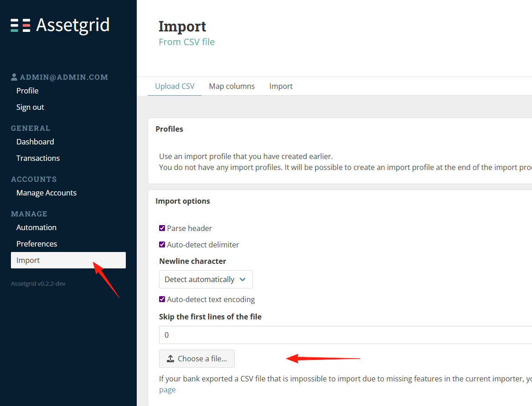Switch to the Map columns tab
Screen dimensions: 532x406
point(232,86)
